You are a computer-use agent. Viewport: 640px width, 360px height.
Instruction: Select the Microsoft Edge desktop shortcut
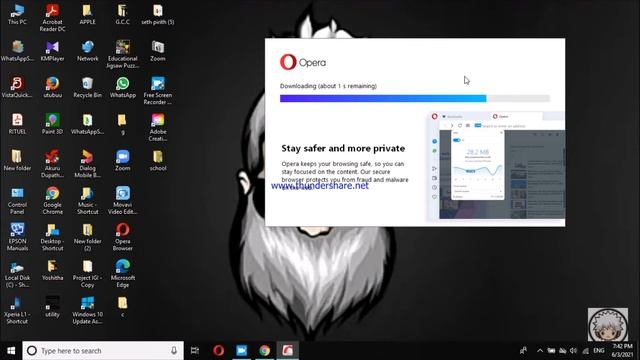[x=122, y=273]
